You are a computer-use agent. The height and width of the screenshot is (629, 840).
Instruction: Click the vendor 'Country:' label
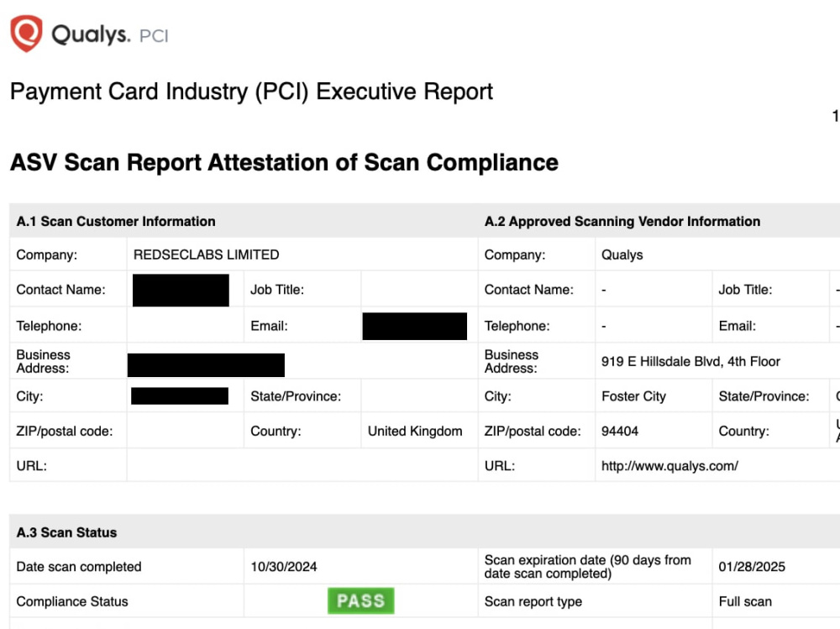pos(743,432)
